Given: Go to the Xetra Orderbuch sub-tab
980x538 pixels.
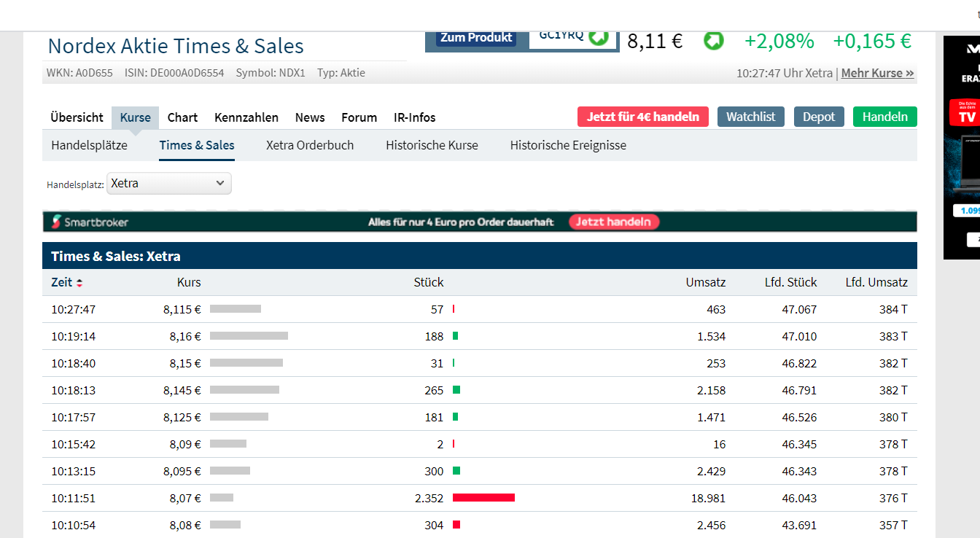Looking at the screenshot, I should coord(310,145).
